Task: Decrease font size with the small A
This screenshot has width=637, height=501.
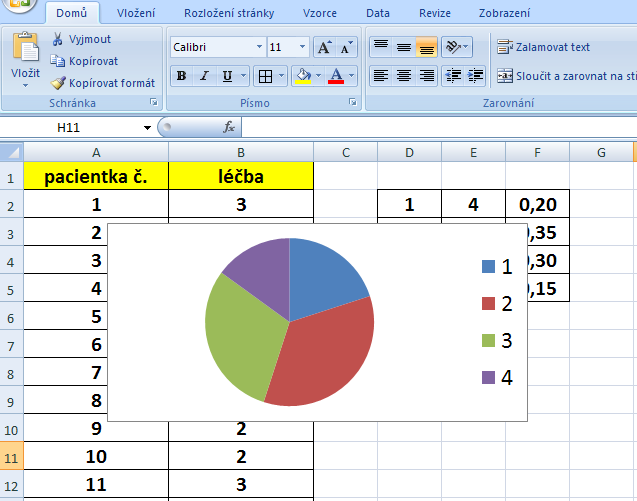Action: (346, 48)
